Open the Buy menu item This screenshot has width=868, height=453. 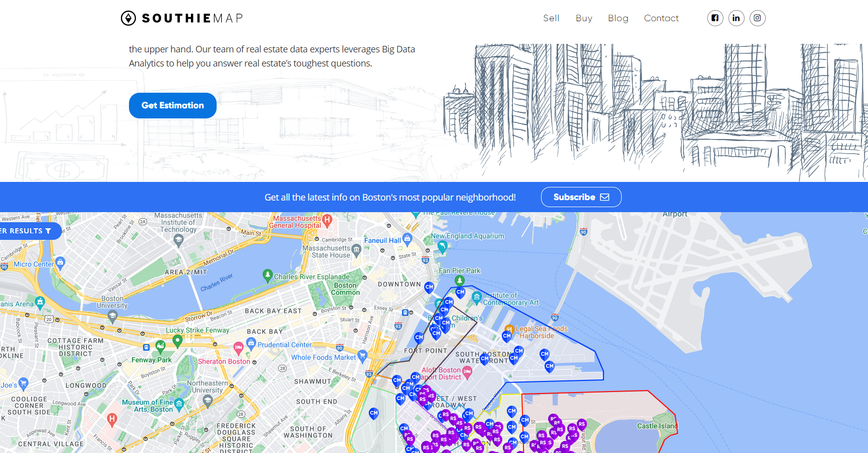[x=584, y=18]
